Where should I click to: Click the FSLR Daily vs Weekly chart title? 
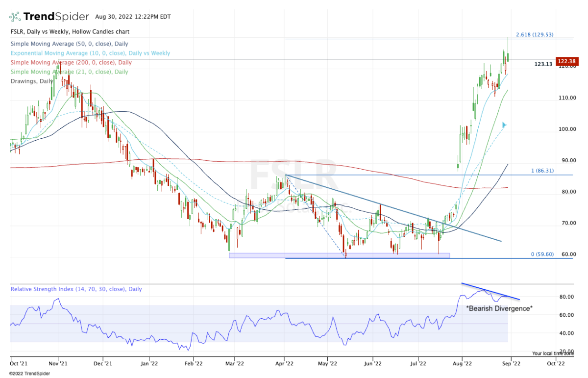[x=70, y=32]
